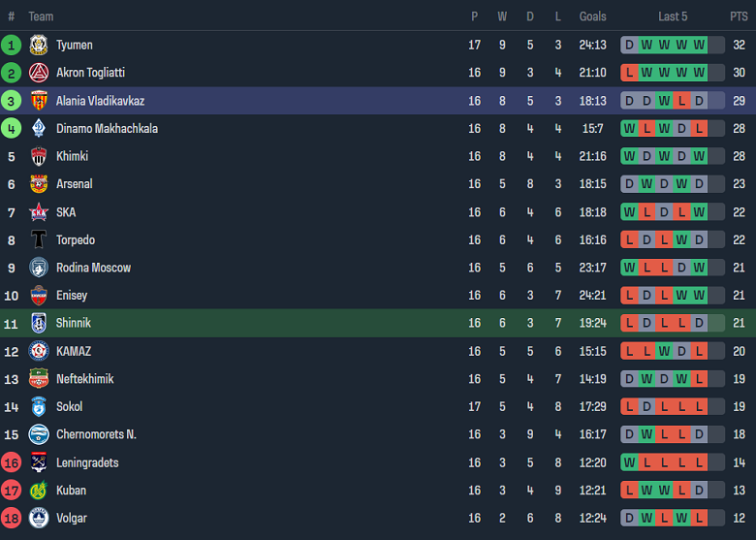Click the Torpedo black T logo
The image size is (756, 540).
pos(39,240)
